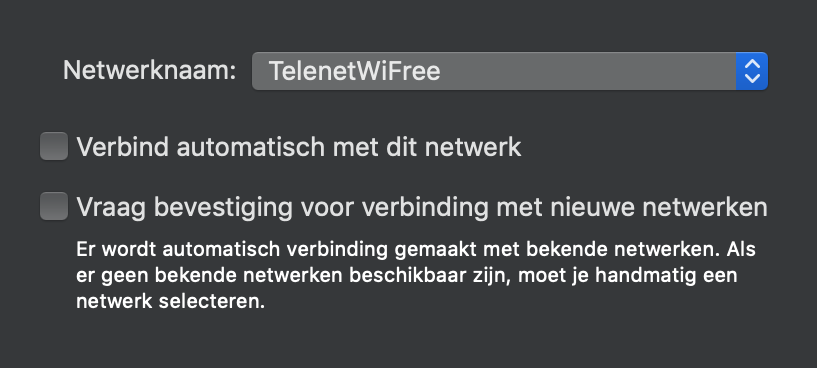Viewport: 817px width, 368px height.
Task: Click the 'netwerk selecteren.' last line of the help text
Action: [x=171, y=302]
